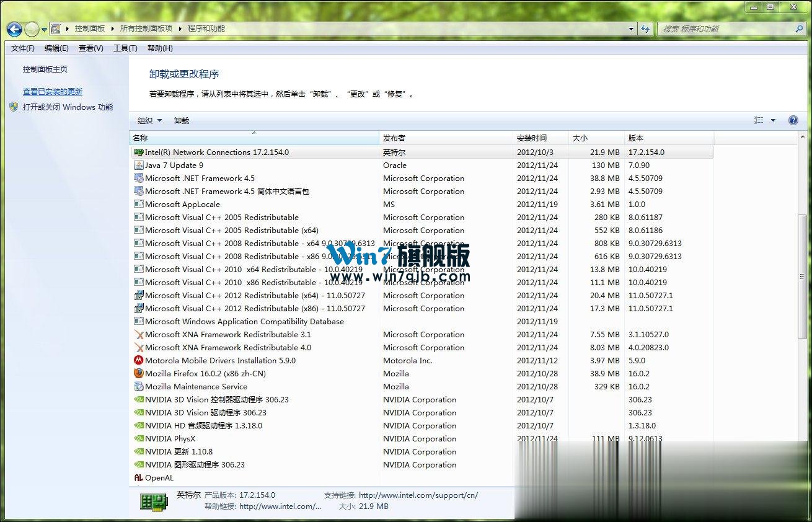Click the Mozilla Maintenance Service icon

point(139,386)
